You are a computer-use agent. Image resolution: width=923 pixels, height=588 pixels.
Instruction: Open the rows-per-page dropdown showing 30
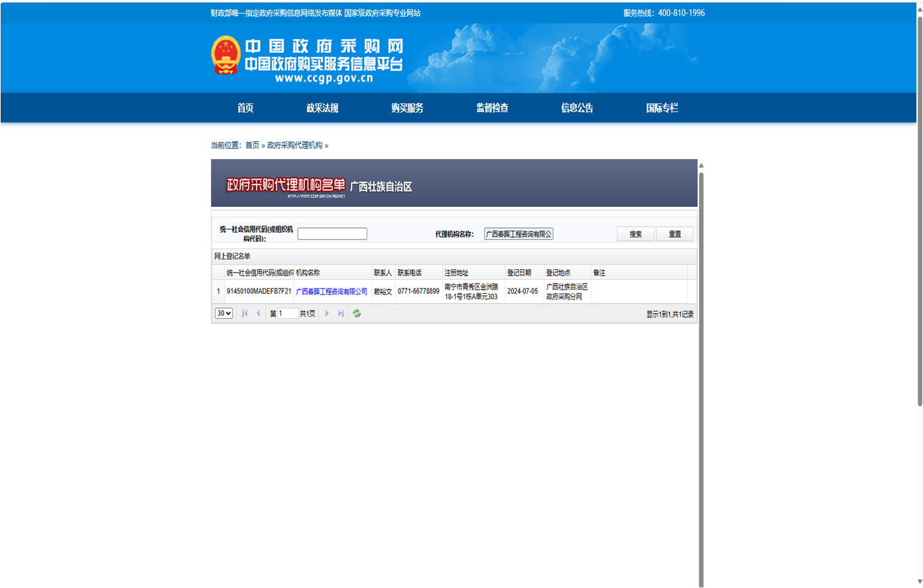(223, 314)
